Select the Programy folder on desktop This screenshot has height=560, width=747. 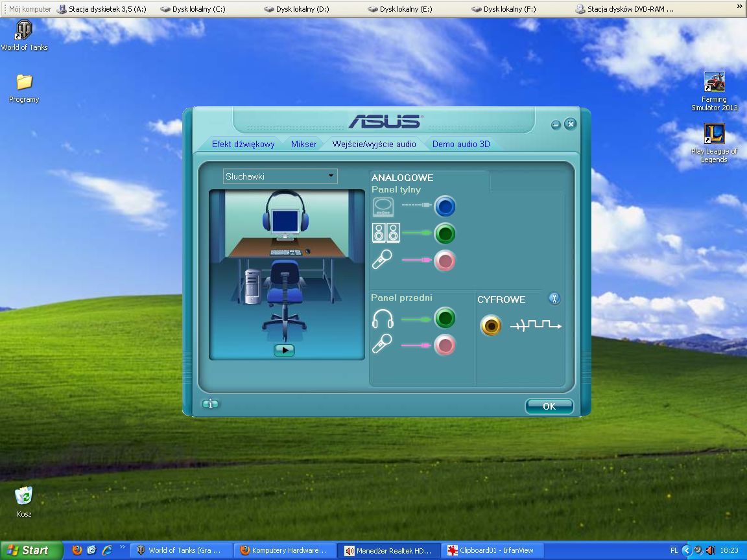click(24, 89)
